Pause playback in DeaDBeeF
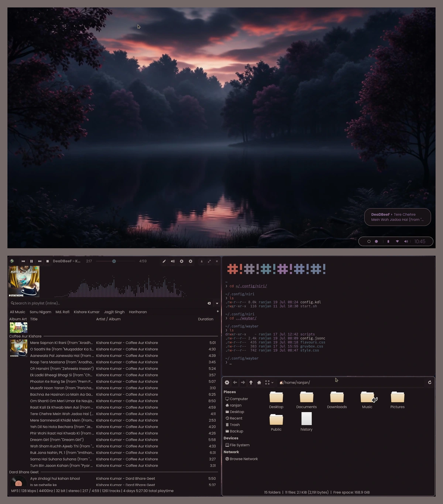This screenshot has height=504, width=443. tap(31, 261)
